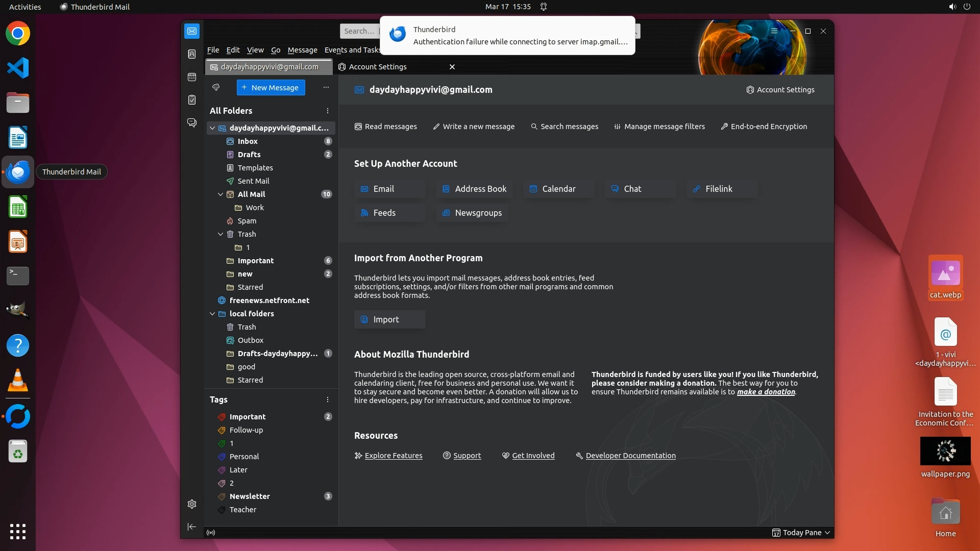Image resolution: width=980 pixels, height=551 pixels.
Task: Toggle the Today Pane
Action: [801, 533]
